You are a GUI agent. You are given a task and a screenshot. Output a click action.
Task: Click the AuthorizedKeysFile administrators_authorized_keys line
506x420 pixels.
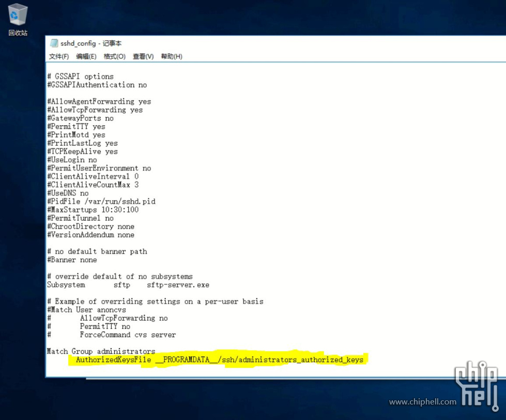point(220,359)
